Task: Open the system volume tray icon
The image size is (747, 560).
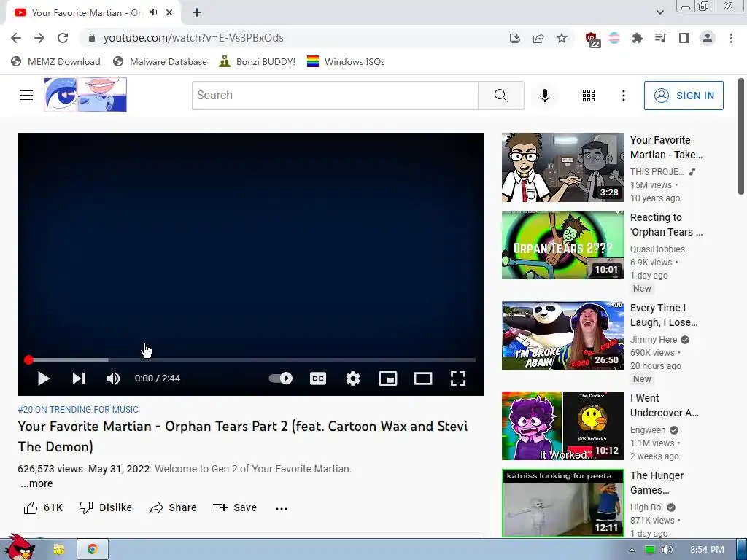Action: tap(667, 550)
